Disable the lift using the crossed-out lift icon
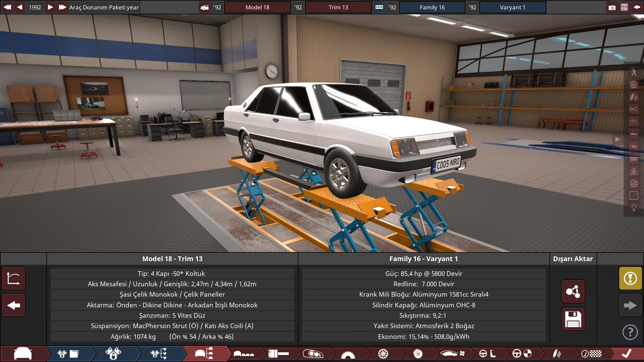Screen dimensions: 644x362 [x=634, y=183]
